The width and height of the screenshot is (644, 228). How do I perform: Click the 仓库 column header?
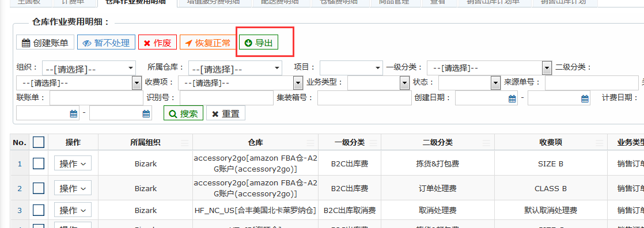(255, 142)
